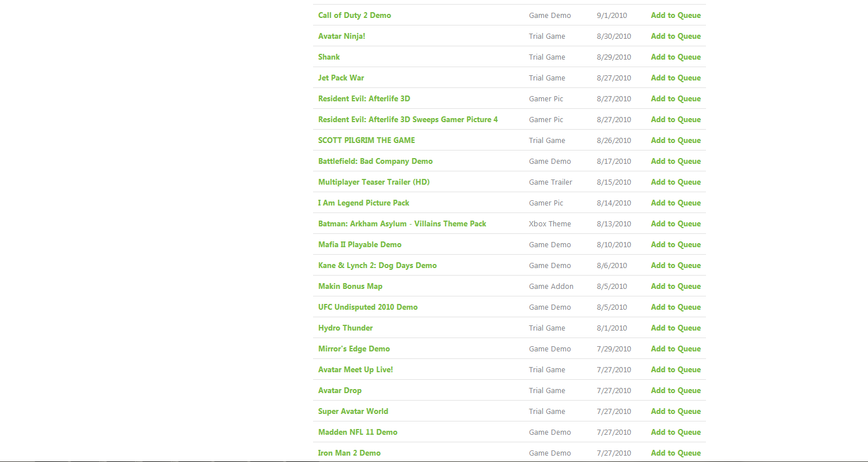Open I Am Legend Picture Pack
This screenshot has height=462, width=868.
(363, 203)
